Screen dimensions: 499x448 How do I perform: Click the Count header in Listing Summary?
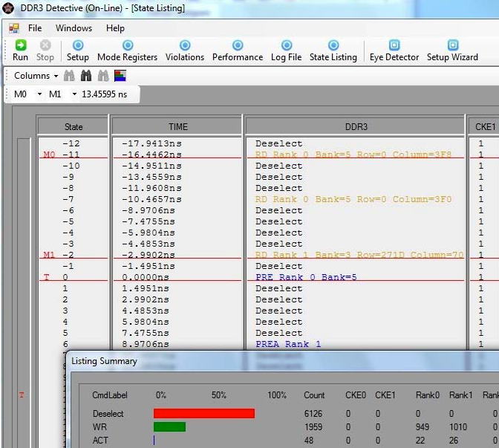[x=314, y=395]
